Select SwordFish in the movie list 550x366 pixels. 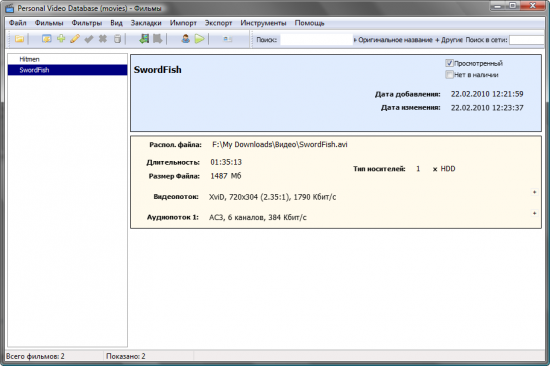(67, 70)
